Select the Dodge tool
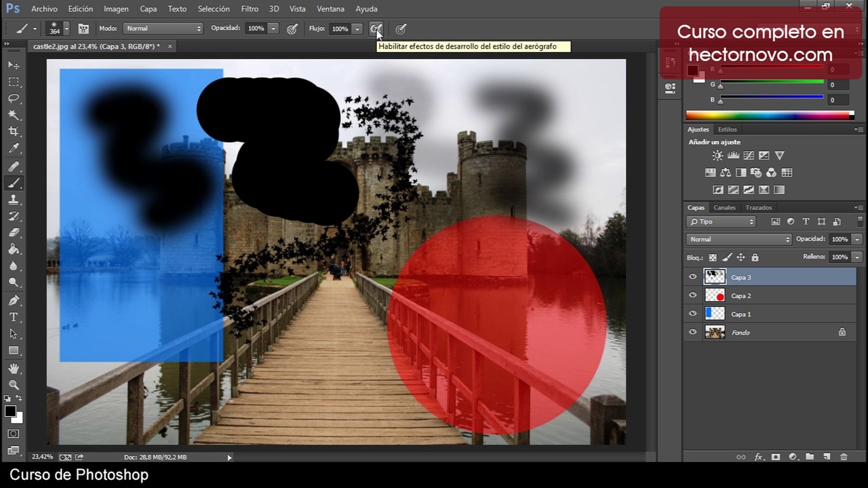This screenshot has width=868, height=488. coord(14,283)
